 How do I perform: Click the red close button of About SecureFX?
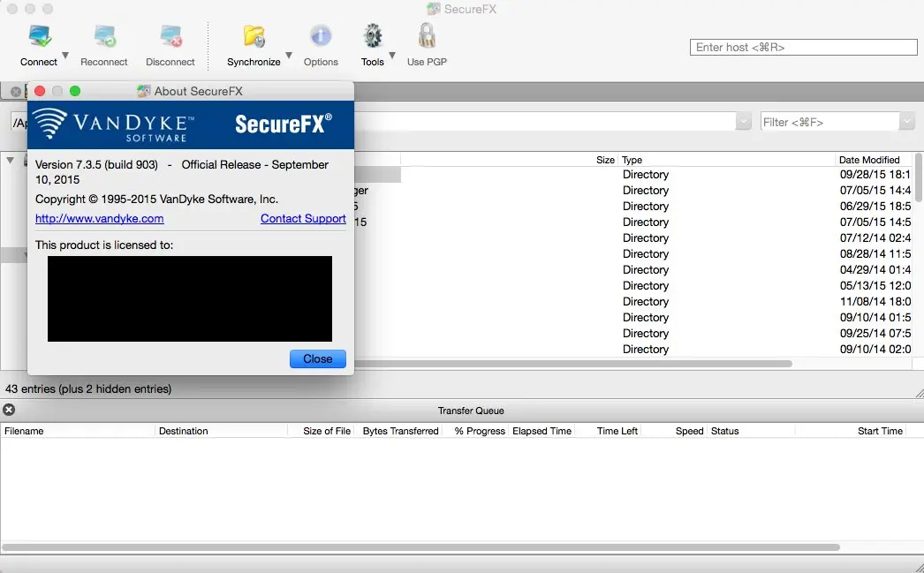pyautogui.click(x=40, y=91)
